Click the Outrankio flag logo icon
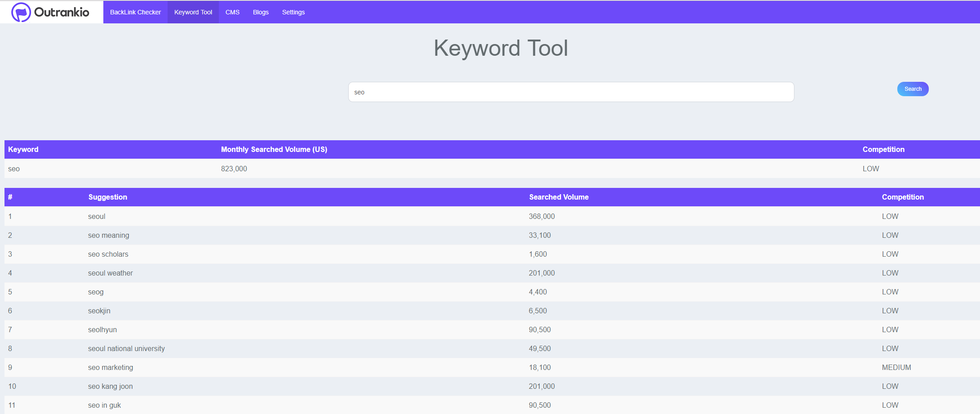The height and width of the screenshot is (414, 980). click(x=21, y=12)
